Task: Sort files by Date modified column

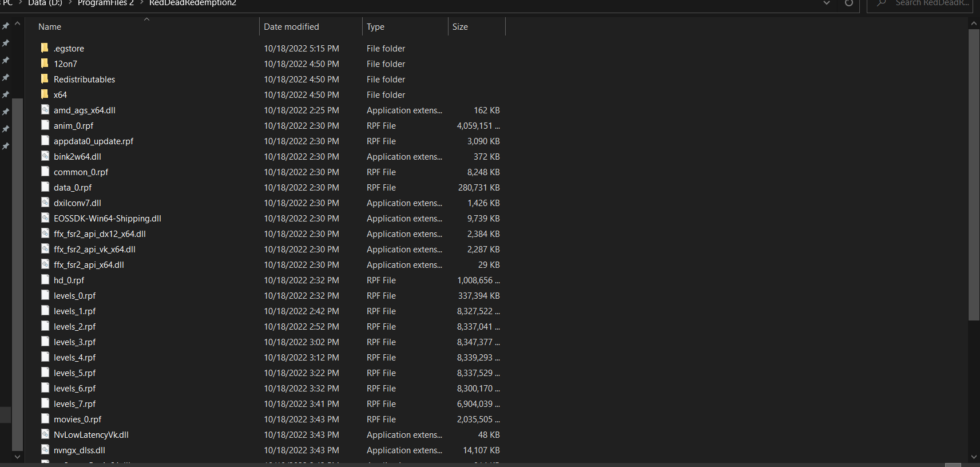Action: 291,27
